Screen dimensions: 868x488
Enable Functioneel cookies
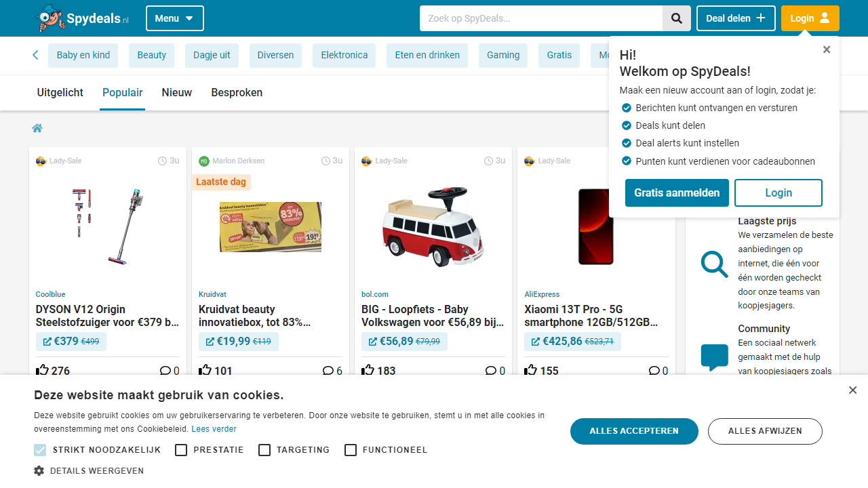351,449
